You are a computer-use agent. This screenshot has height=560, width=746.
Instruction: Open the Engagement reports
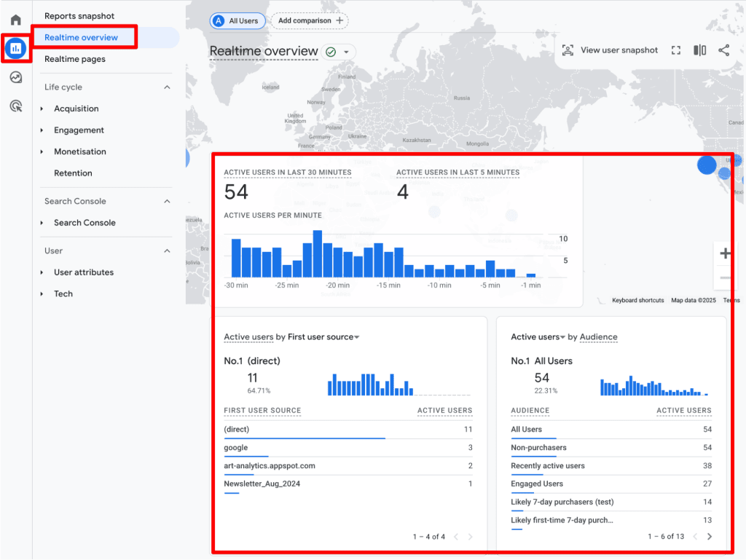(79, 130)
